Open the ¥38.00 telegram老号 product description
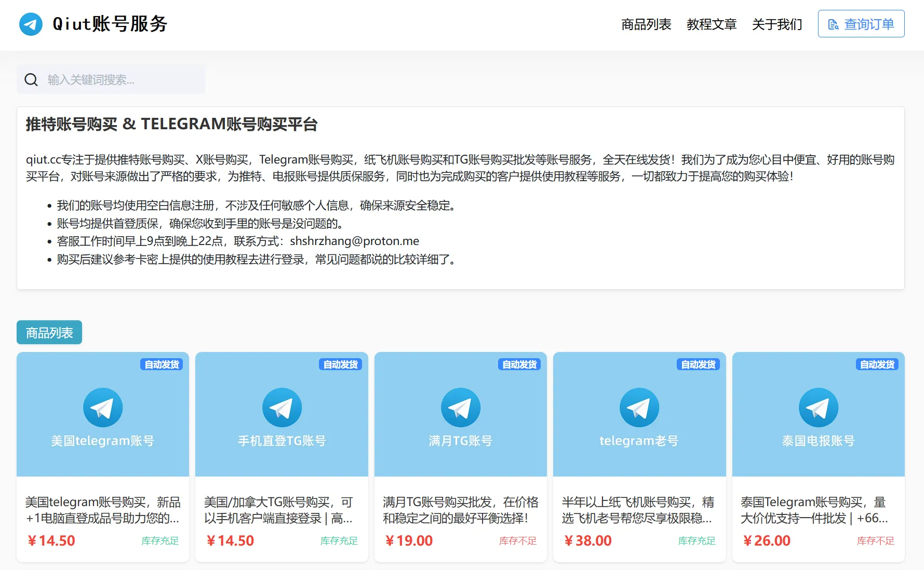Viewport: 924px width, 570px height. 638,510
